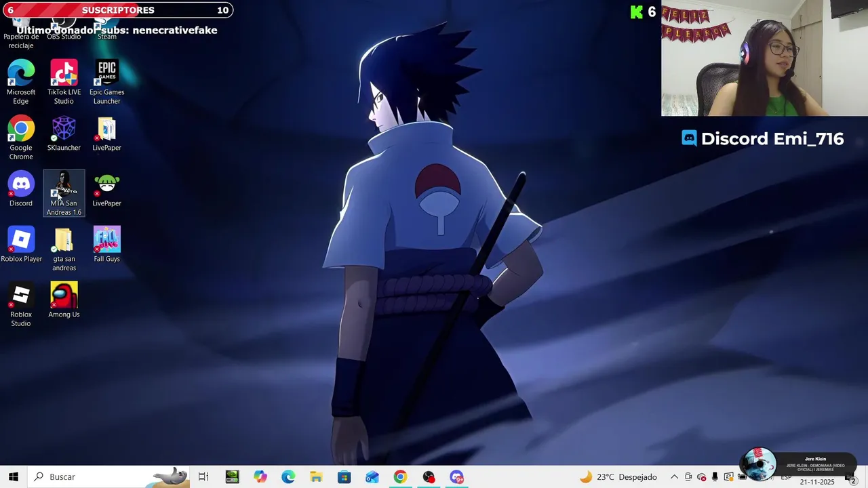Open Epic Games Launcher shortcut
The image size is (868, 488).
point(106,82)
